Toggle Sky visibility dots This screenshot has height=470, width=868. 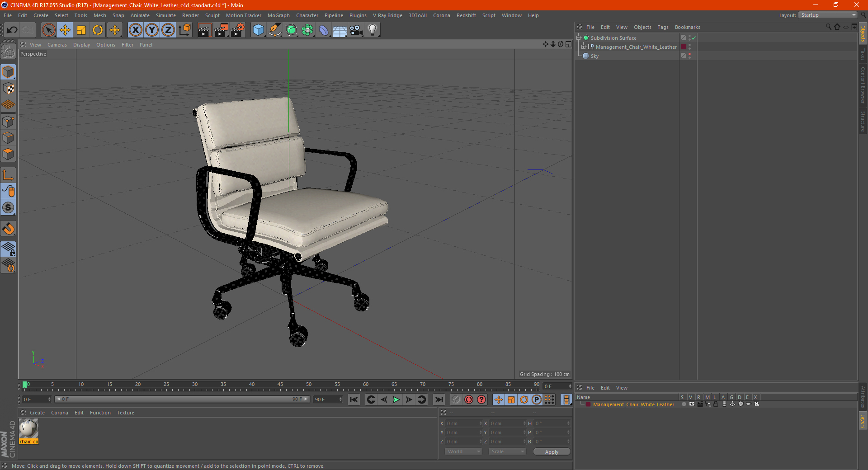coord(689,56)
